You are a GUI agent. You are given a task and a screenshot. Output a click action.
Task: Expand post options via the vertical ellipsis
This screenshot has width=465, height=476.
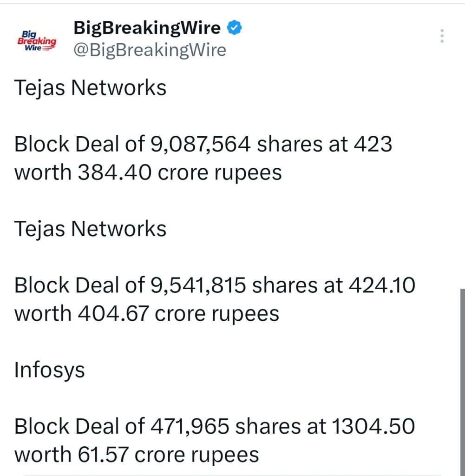(441, 36)
